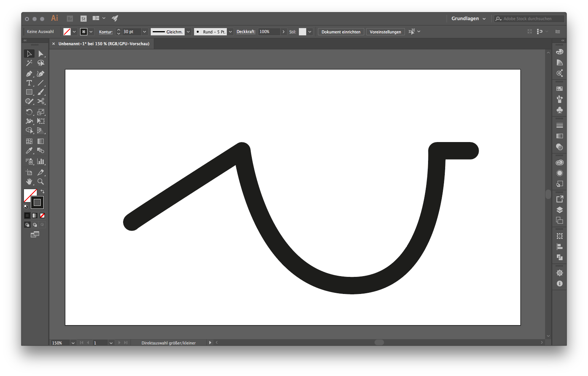
Task: Select the Pen tool
Action: tap(29, 74)
